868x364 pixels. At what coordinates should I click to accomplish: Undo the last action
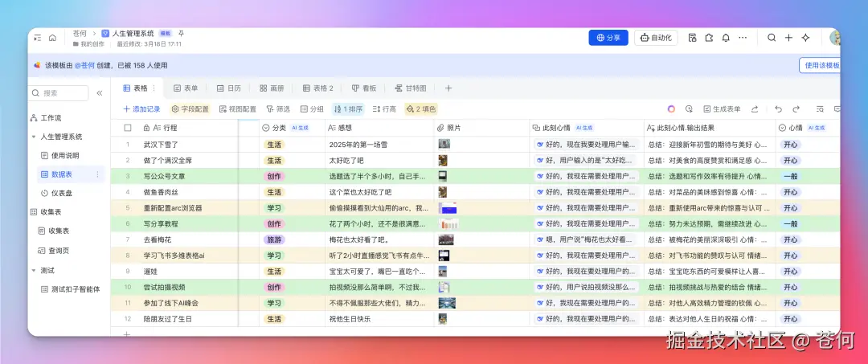coord(778,109)
